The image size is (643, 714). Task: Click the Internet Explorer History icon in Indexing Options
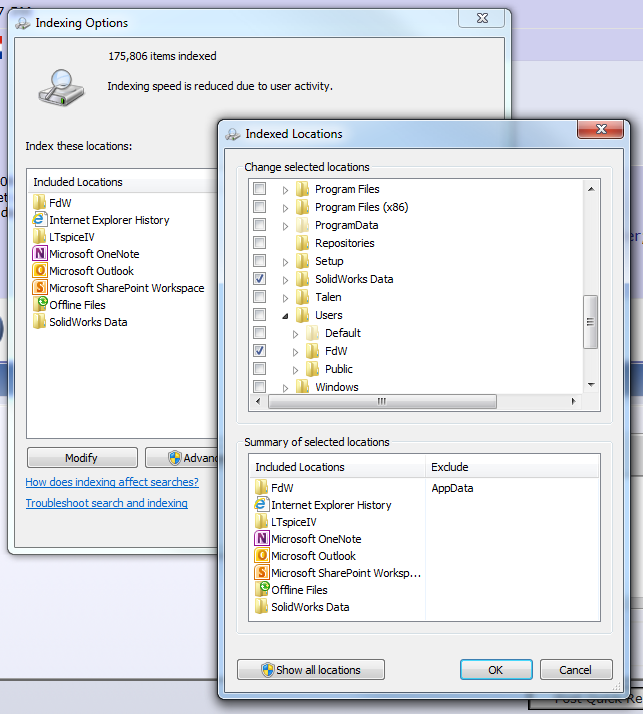tap(40, 219)
